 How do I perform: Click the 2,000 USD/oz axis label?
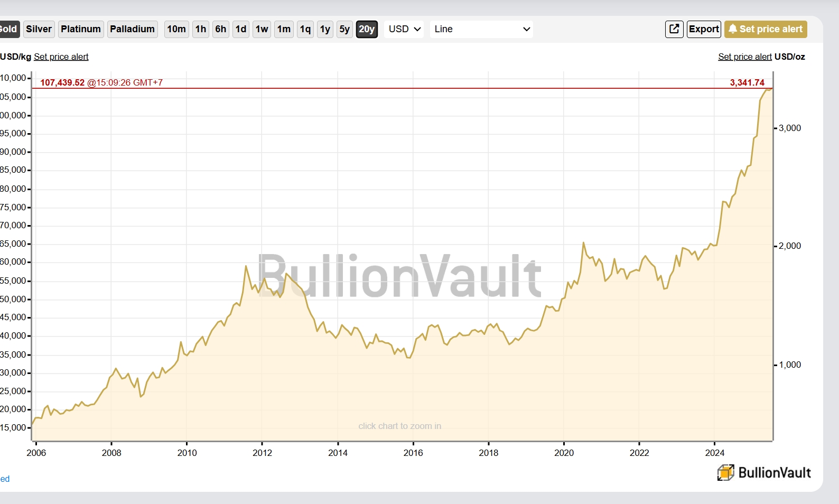(790, 246)
